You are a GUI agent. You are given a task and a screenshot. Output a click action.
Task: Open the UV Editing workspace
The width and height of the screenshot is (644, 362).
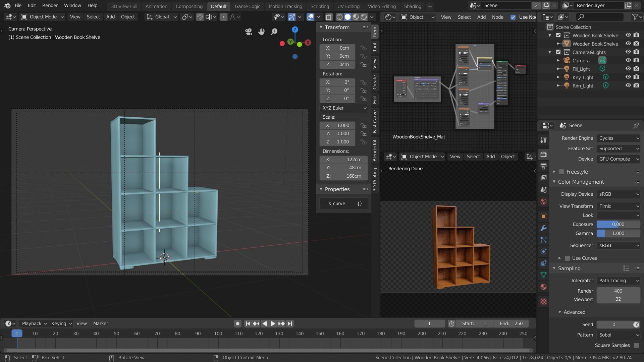[348, 6]
